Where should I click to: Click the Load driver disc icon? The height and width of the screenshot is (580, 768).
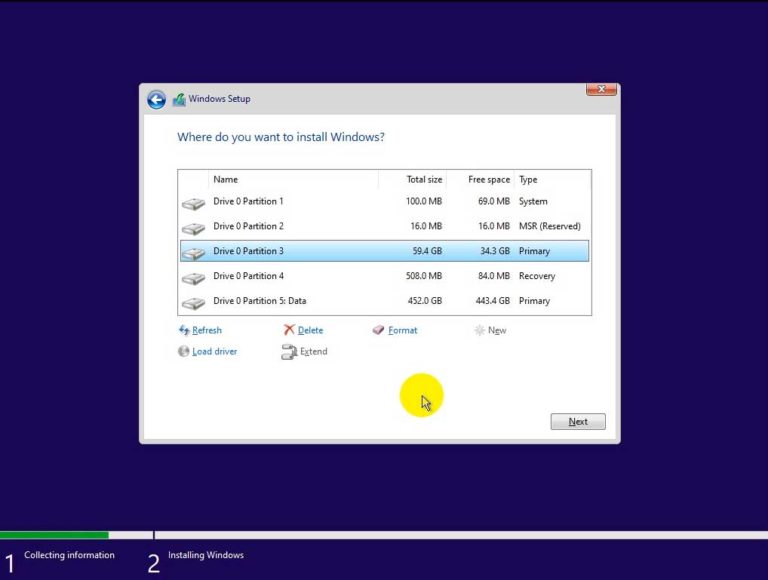(x=184, y=351)
